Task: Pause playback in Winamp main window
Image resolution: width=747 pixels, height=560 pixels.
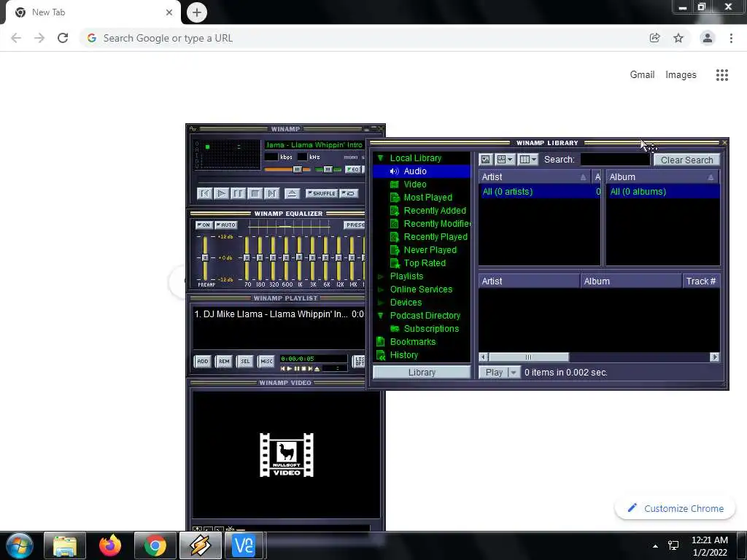Action: click(x=238, y=193)
